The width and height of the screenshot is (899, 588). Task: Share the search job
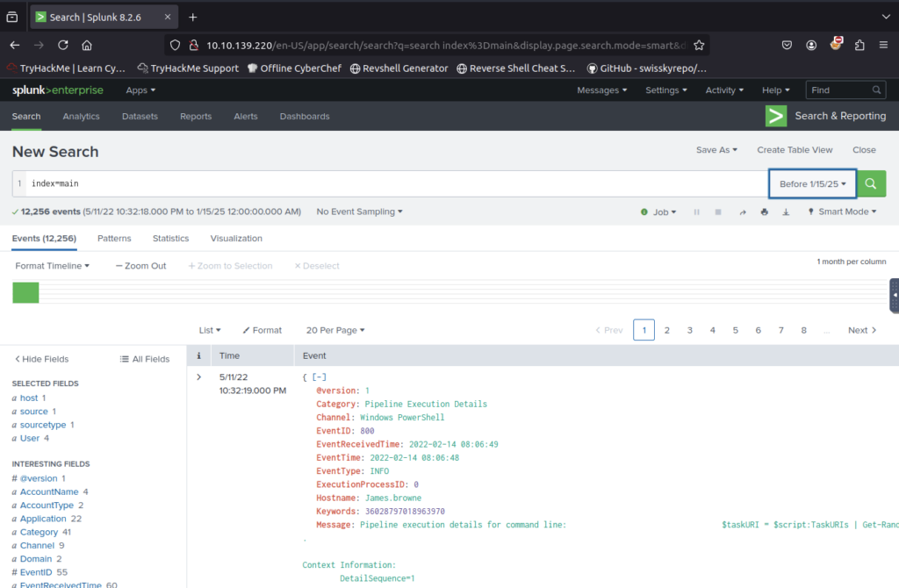pos(743,212)
